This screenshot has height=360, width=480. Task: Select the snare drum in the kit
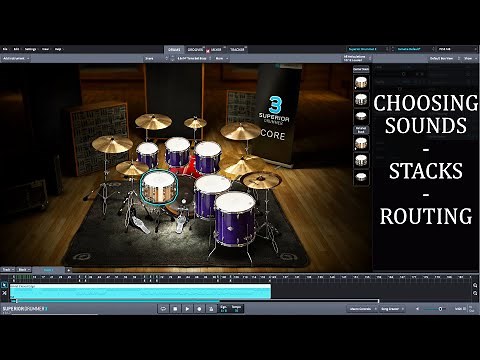pos(159,188)
